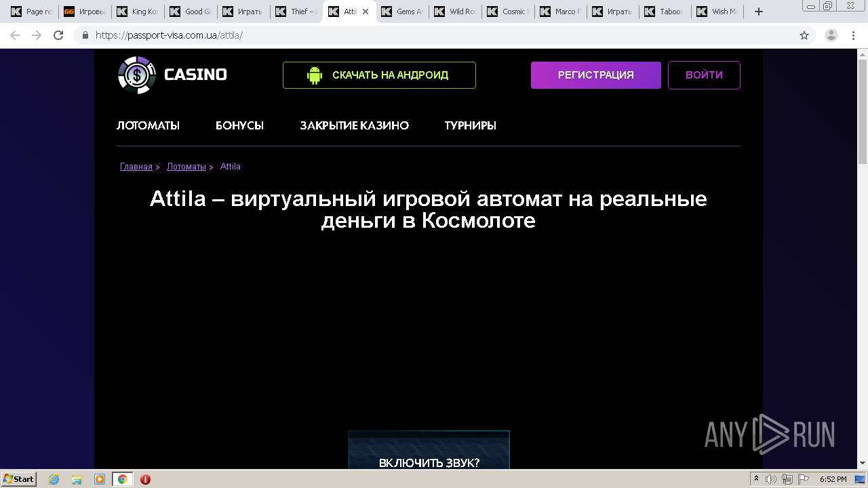Image resolution: width=868 pixels, height=488 pixels.
Task: Switch to the Marco tab
Action: [x=560, y=12]
